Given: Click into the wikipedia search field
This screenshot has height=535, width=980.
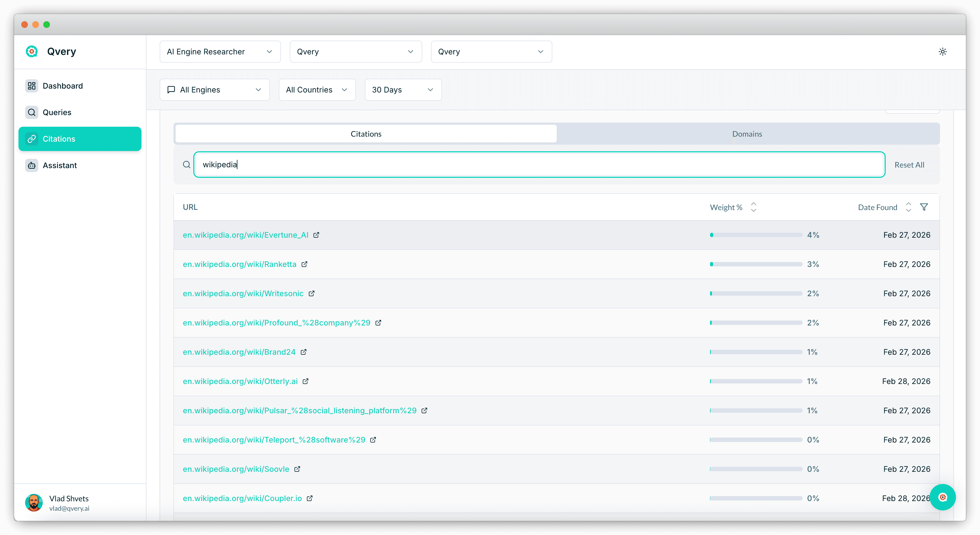Looking at the screenshot, I should [x=539, y=165].
